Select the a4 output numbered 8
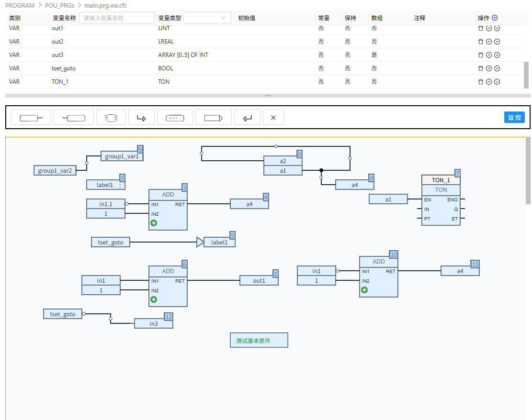 [354, 185]
